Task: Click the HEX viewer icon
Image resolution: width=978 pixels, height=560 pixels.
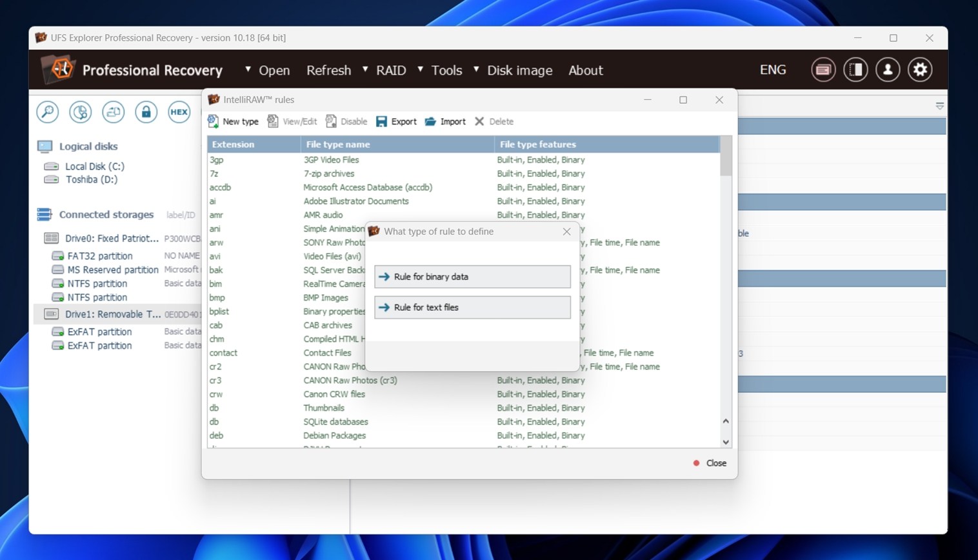Action: (179, 112)
